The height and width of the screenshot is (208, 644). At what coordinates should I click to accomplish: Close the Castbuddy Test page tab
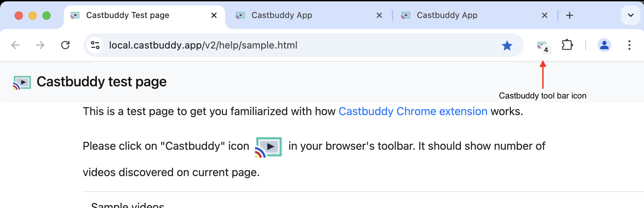pos(214,15)
